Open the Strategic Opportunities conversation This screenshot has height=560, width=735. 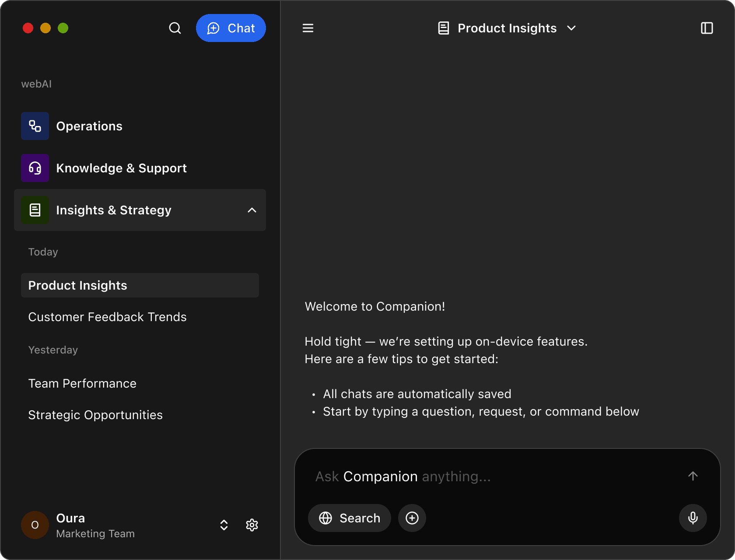tap(95, 415)
